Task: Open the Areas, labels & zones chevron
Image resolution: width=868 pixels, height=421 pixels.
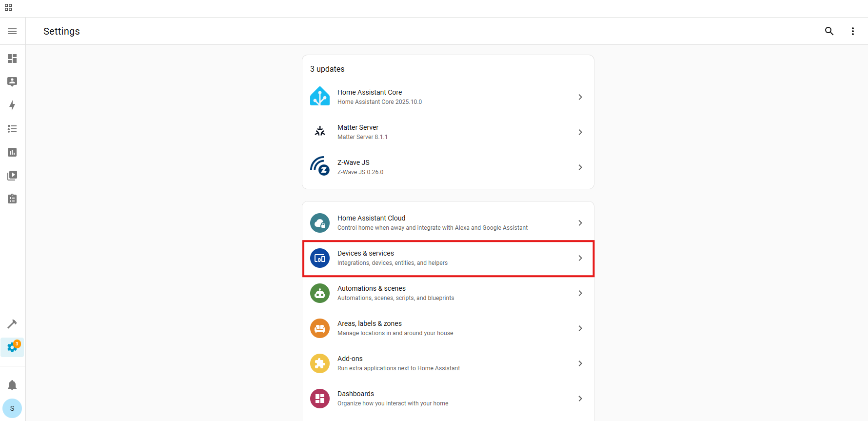Action: coord(580,328)
